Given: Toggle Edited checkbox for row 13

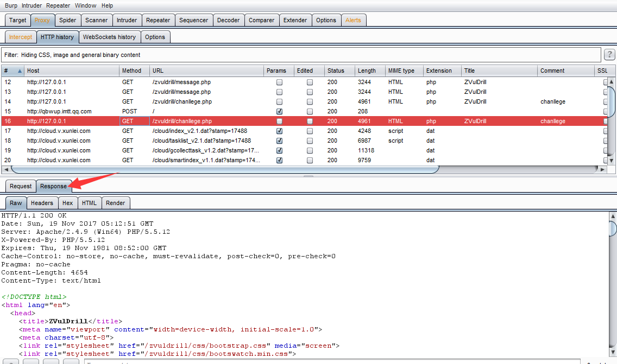Looking at the screenshot, I should [310, 92].
